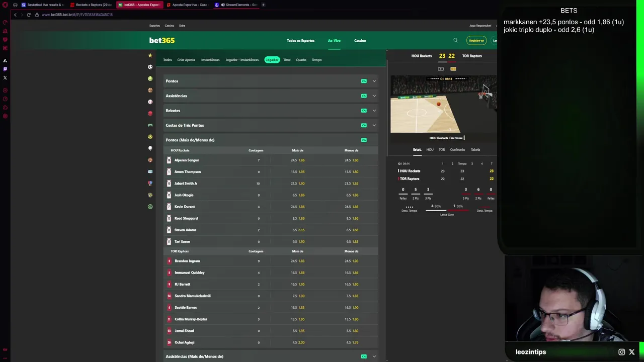
Task: Pick Alperen Sengun Mais de 24.5 odds
Action: (x=297, y=160)
